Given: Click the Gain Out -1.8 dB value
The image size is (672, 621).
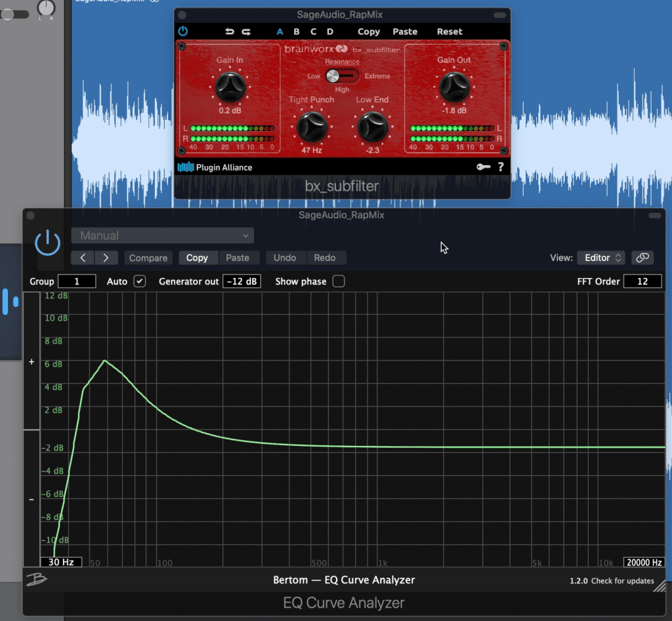Looking at the screenshot, I should 454,111.
